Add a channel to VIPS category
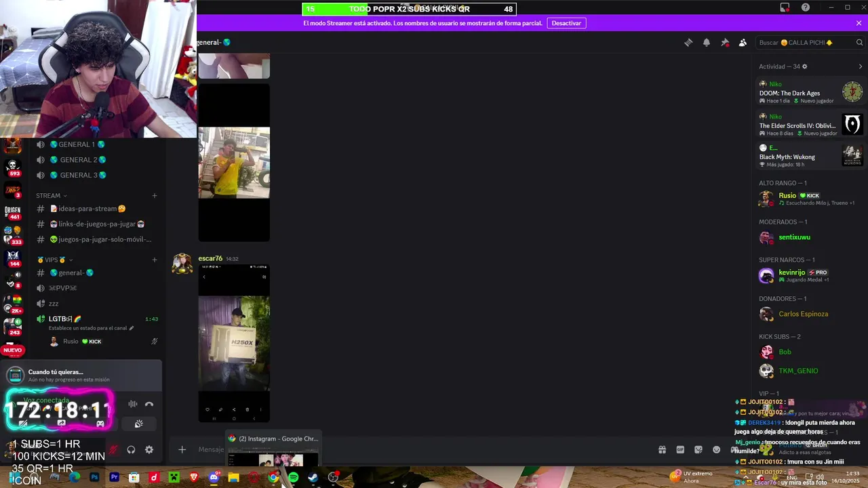The height and width of the screenshot is (488, 868). click(x=155, y=260)
